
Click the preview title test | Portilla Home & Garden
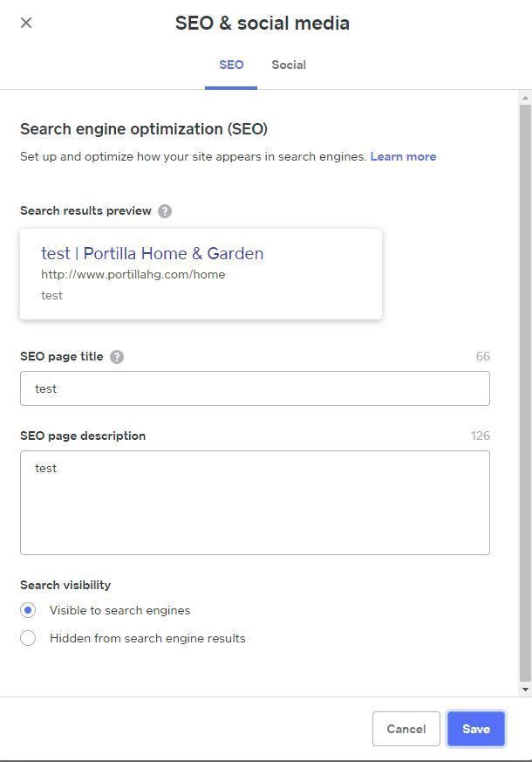pos(152,253)
